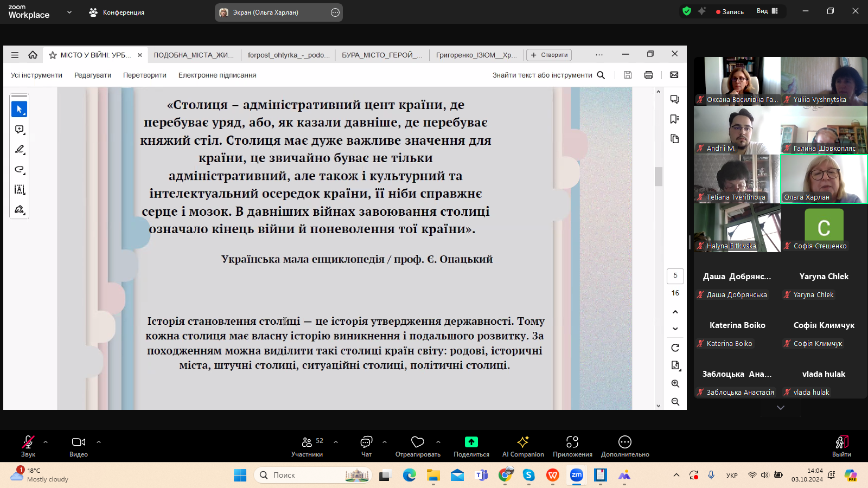The image size is (868, 488).
Task: Toggle the Запись recording indicator
Action: (x=730, y=11)
